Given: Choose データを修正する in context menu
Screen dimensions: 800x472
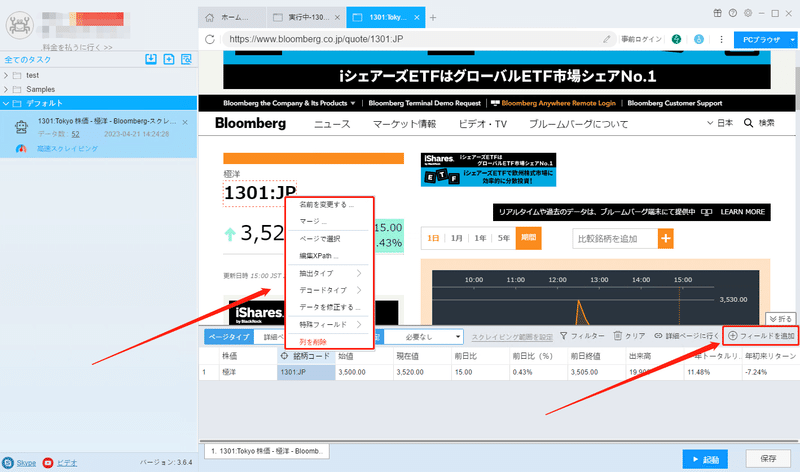Looking at the screenshot, I should (330, 307).
